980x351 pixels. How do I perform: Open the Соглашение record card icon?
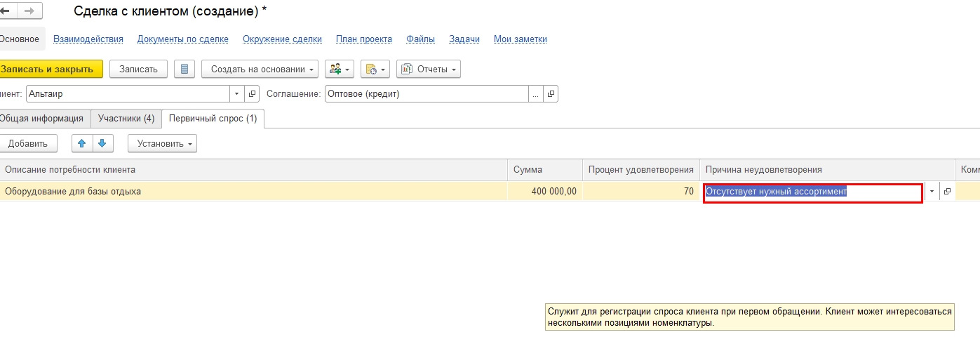(x=551, y=93)
